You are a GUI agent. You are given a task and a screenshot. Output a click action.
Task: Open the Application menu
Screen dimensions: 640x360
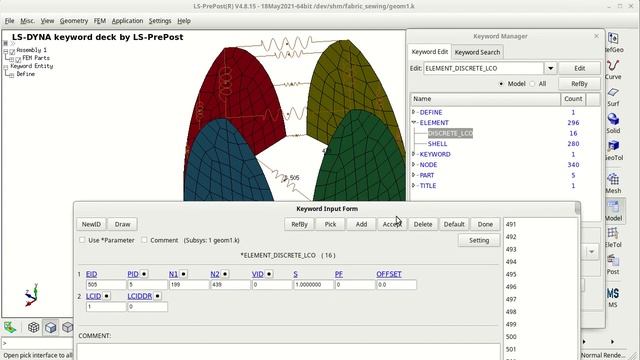coord(127,21)
